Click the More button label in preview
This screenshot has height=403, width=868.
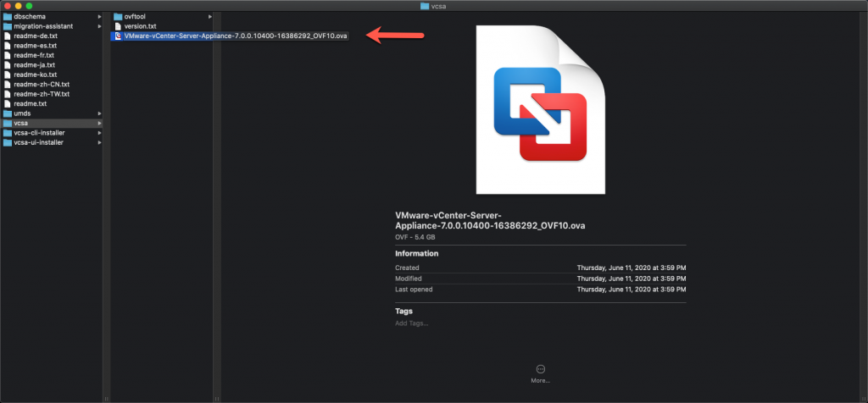[x=540, y=380]
